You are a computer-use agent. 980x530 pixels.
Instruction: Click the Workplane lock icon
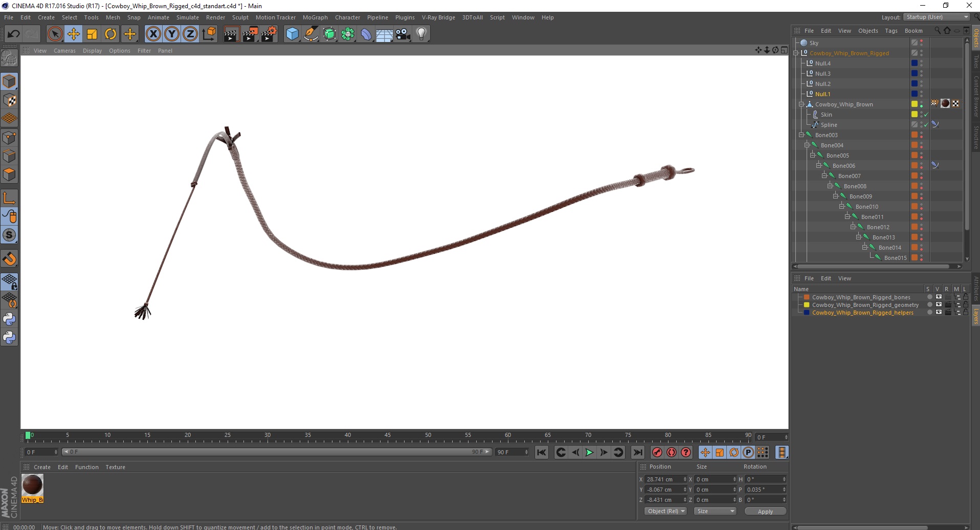coord(9,282)
